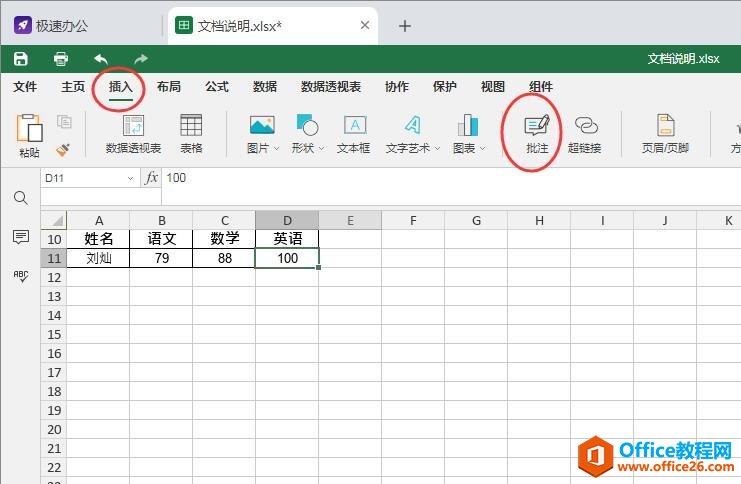The height and width of the screenshot is (484, 741).
Task: Click the Paste clipboard icon
Action: pos(29,128)
